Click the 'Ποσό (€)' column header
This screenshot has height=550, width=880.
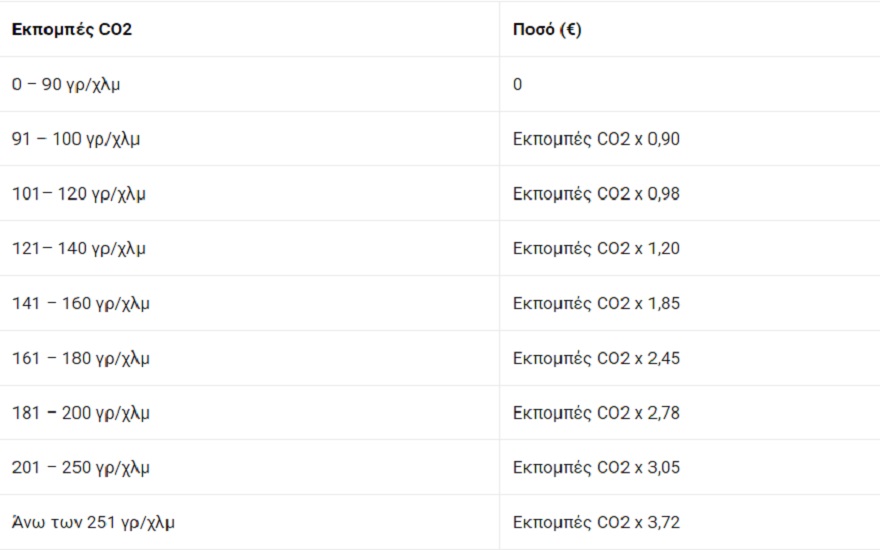click(547, 30)
